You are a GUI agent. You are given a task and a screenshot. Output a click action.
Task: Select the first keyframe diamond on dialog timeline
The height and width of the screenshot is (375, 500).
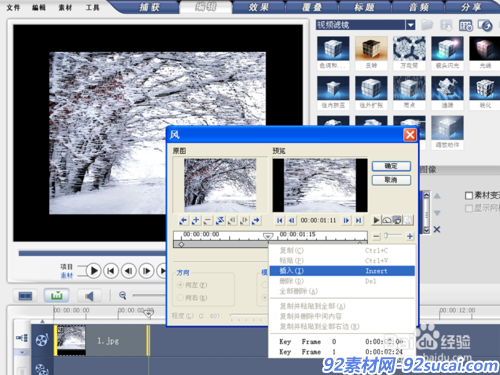(x=181, y=244)
